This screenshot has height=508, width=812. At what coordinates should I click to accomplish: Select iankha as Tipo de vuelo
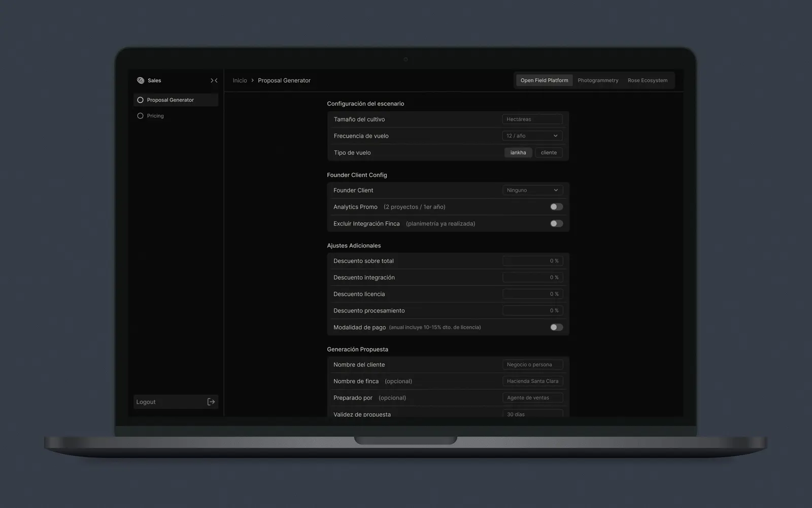click(x=518, y=152)
